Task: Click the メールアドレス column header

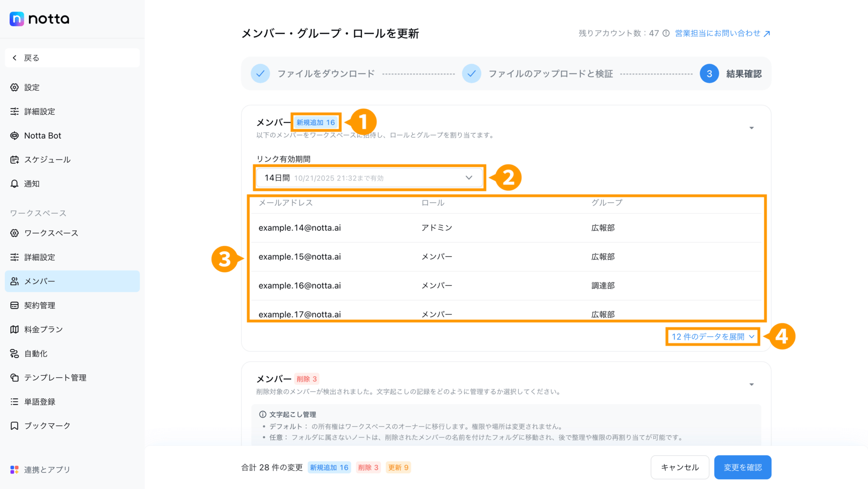Action: [285, 203]
